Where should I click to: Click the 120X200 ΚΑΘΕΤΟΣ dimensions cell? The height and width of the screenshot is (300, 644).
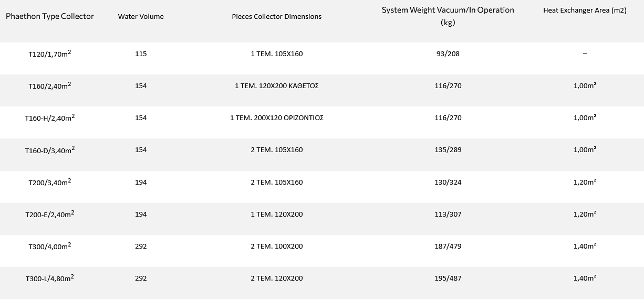point(277,85)
